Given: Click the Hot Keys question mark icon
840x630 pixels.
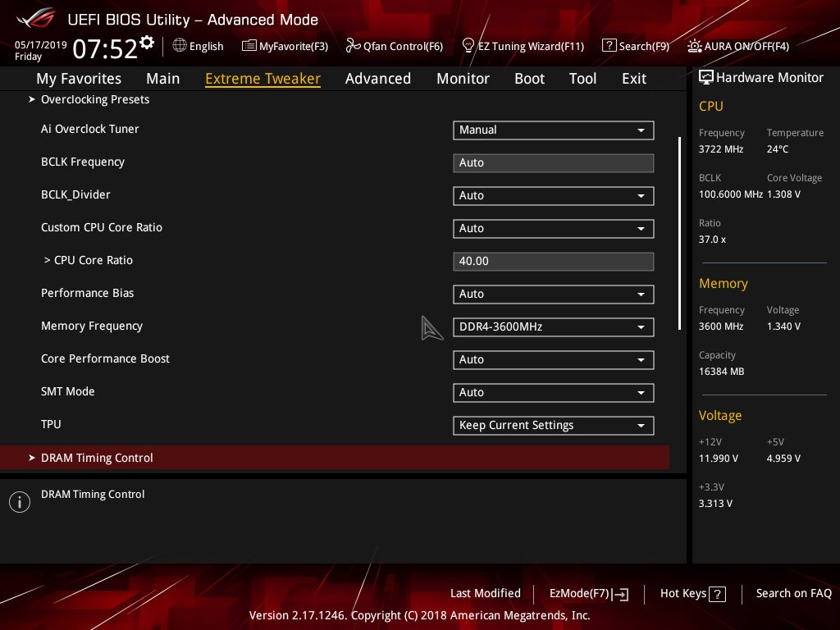Looking at the screenshot, I should point(717,594).
